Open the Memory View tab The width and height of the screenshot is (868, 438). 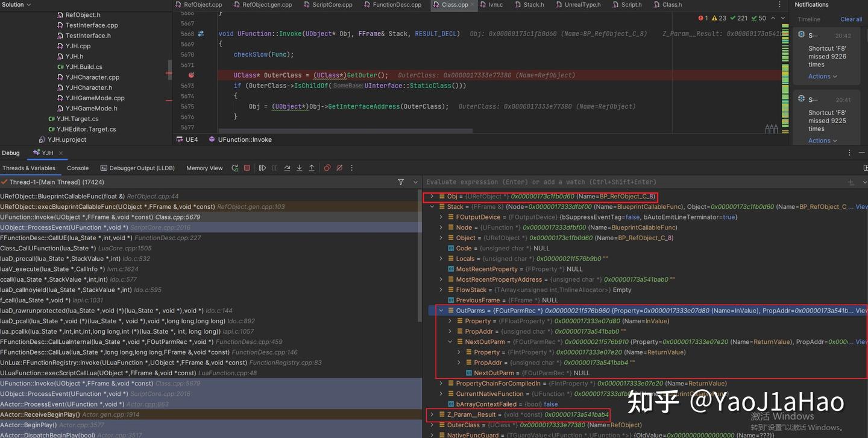click(204, 168)
